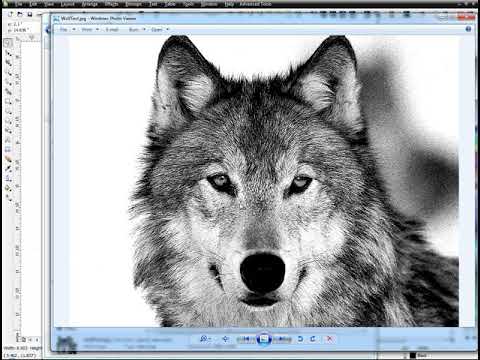Screen dimensions: 480x360
Task: Click the Save icon in CorelDRAW toolbar
Action: [30, 14]
